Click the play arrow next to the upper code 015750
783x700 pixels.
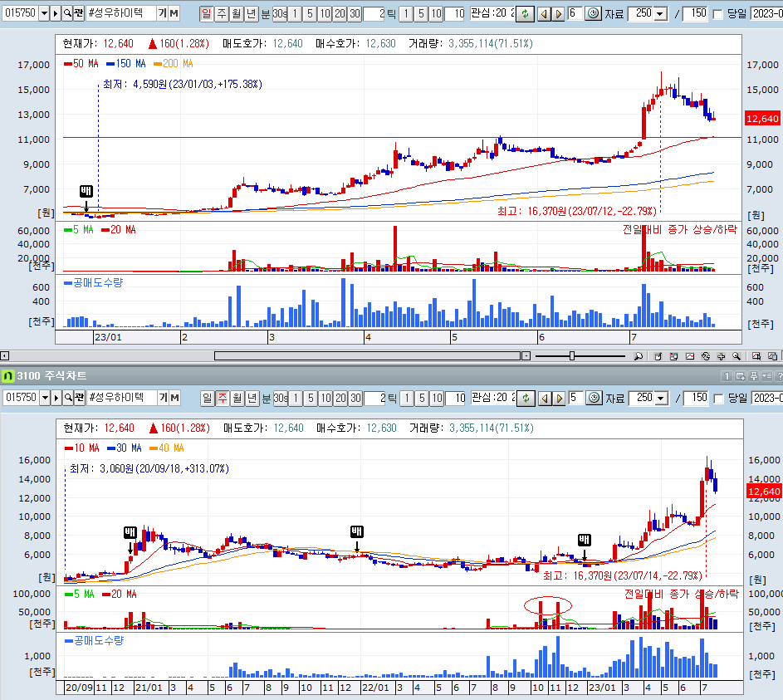[x=56, y=13]
